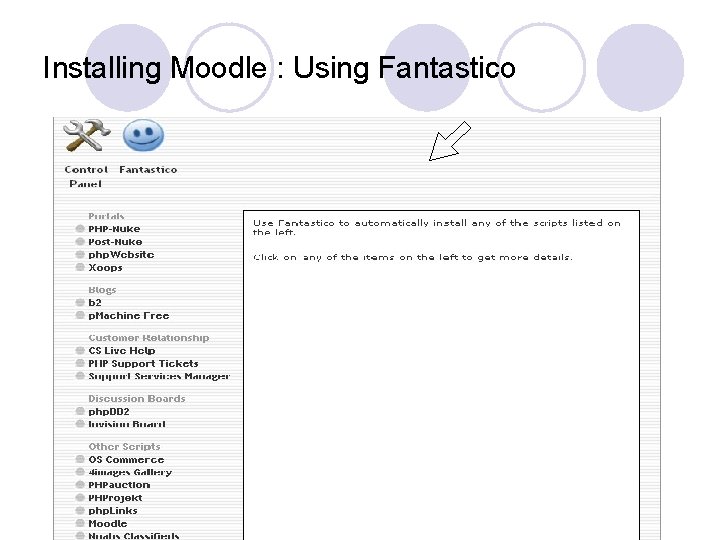
Task: Click the bullet beside Support Services Manager
Action: point(80,376)
